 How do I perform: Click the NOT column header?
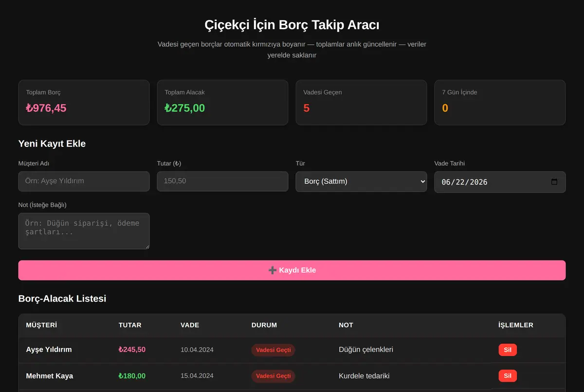coord(346,325)
